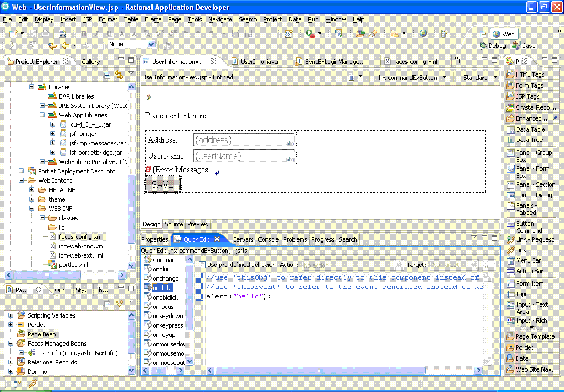564x392 pixels.
Task: Click the Bold formatting toolbar icon
Action: (x=84, y=34)
